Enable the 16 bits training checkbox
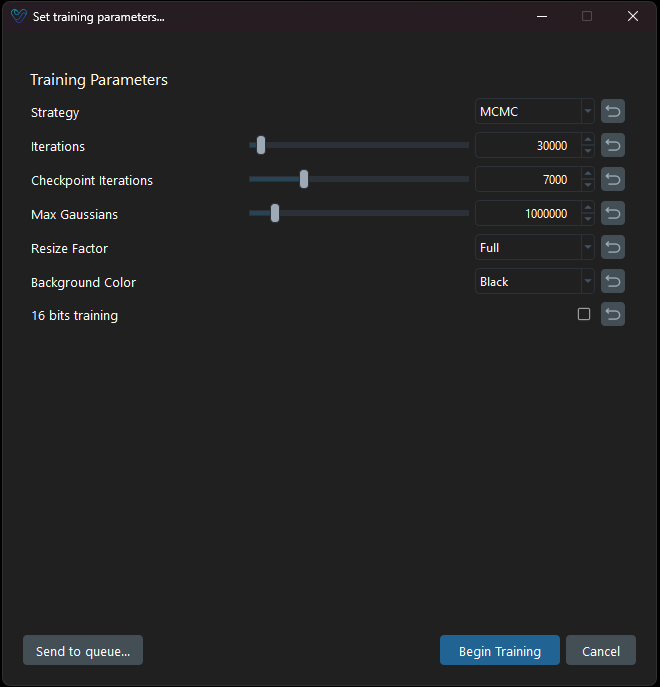This screenshot has height=687, width=660. (x=584, y=314)
